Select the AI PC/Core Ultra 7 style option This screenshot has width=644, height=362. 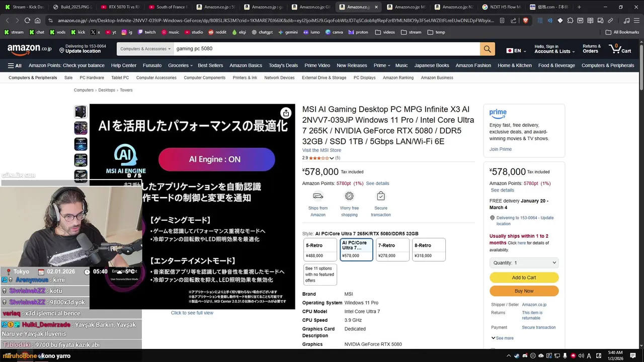pyautogui.click(x=356, y=250)
